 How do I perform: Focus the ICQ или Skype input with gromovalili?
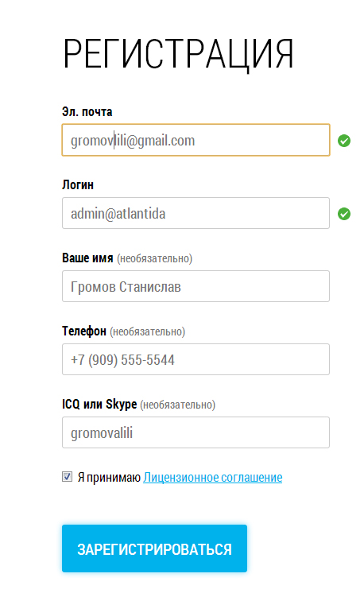[196, 432]
